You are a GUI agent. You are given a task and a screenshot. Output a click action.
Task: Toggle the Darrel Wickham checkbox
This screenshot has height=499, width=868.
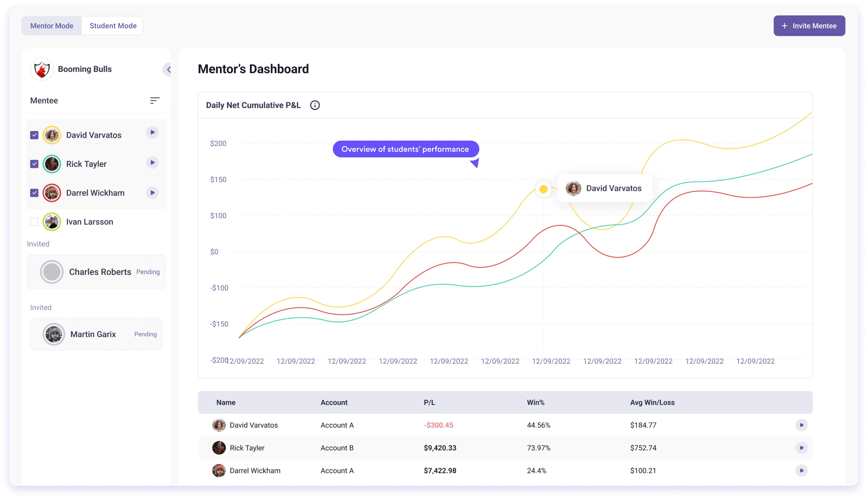point(34,193)
